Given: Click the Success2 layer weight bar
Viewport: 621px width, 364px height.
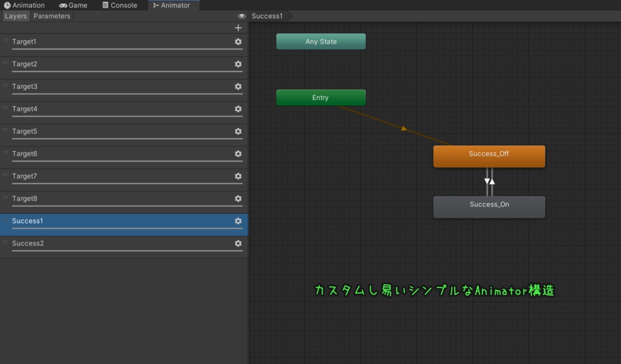Looking at the screenshot, I should (127, 251).
